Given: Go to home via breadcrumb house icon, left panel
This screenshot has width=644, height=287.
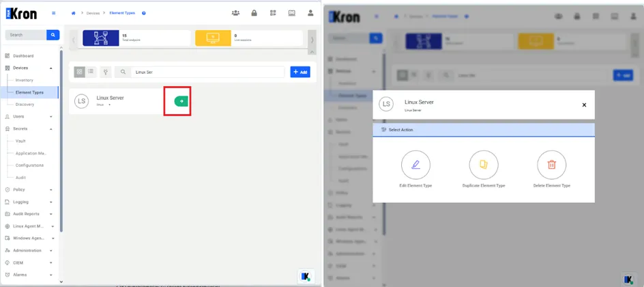Looking at the screenshot, I should coord(74,13).
